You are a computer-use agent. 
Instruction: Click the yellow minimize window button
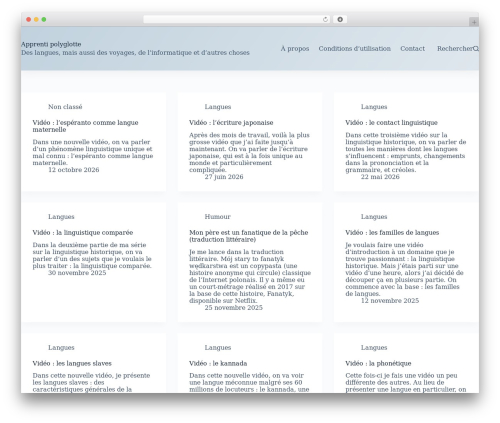coord(36,20)
